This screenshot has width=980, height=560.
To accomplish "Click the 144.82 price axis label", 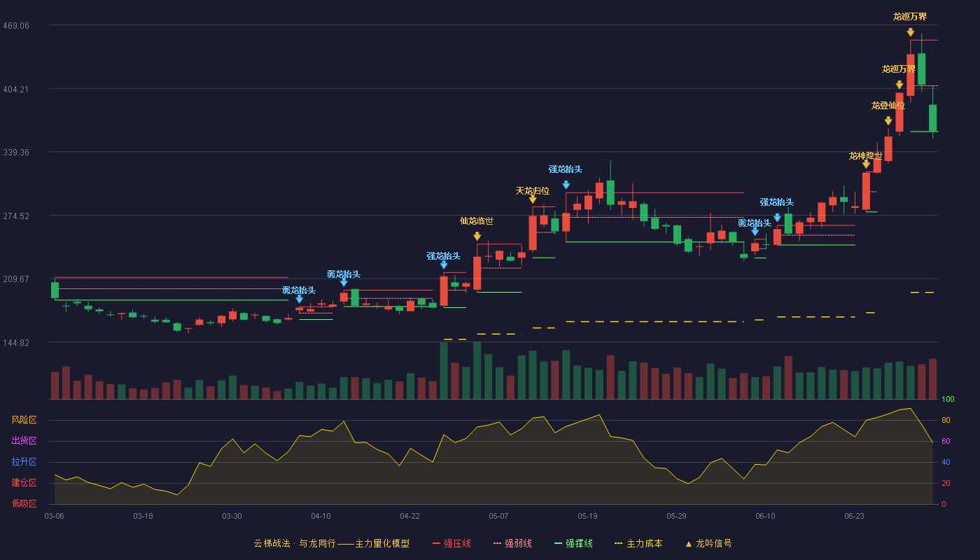I will tap(16, 343).
